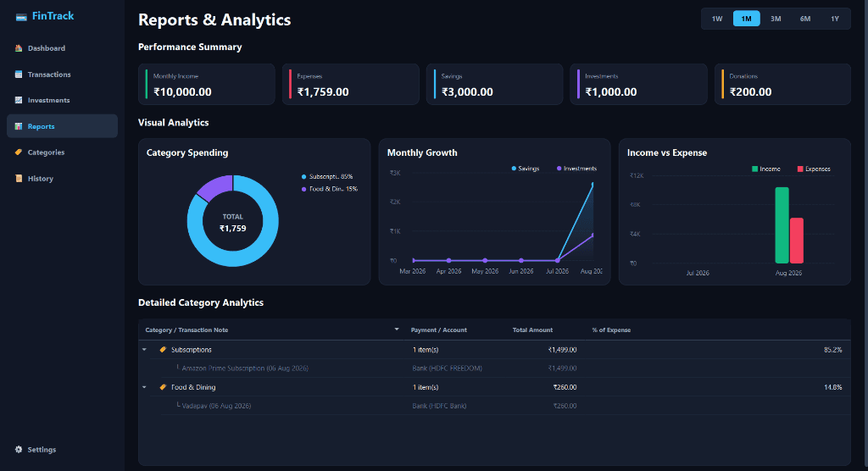Click the Amazon Prime Subscription transaction row
Image resolution: width=868 pixels, height=471 pixels.
(494, 368)
